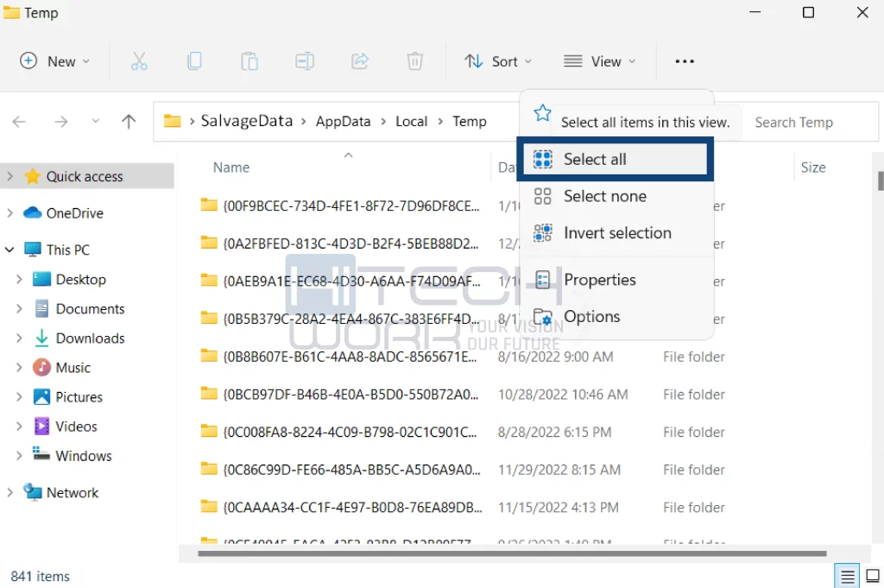Expand the Quick access tree node
The height and width of the screenshot is (588, 884).
[9, 176]
